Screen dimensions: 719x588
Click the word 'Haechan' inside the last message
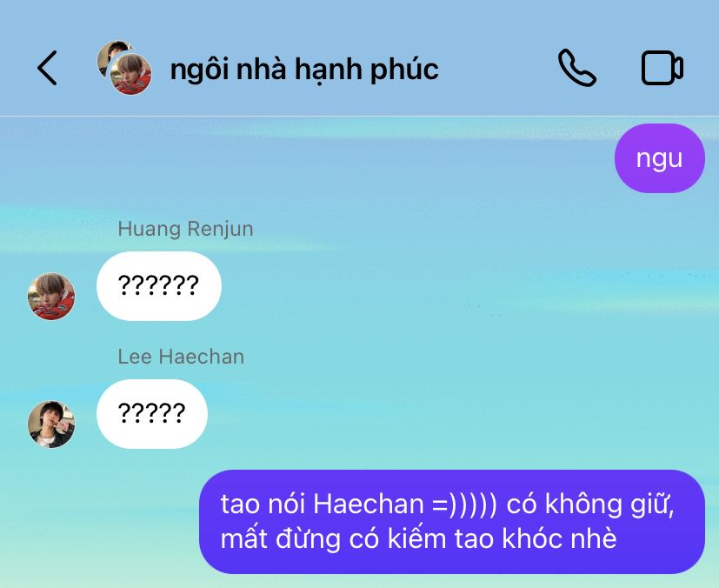click(x=369, y=504)
